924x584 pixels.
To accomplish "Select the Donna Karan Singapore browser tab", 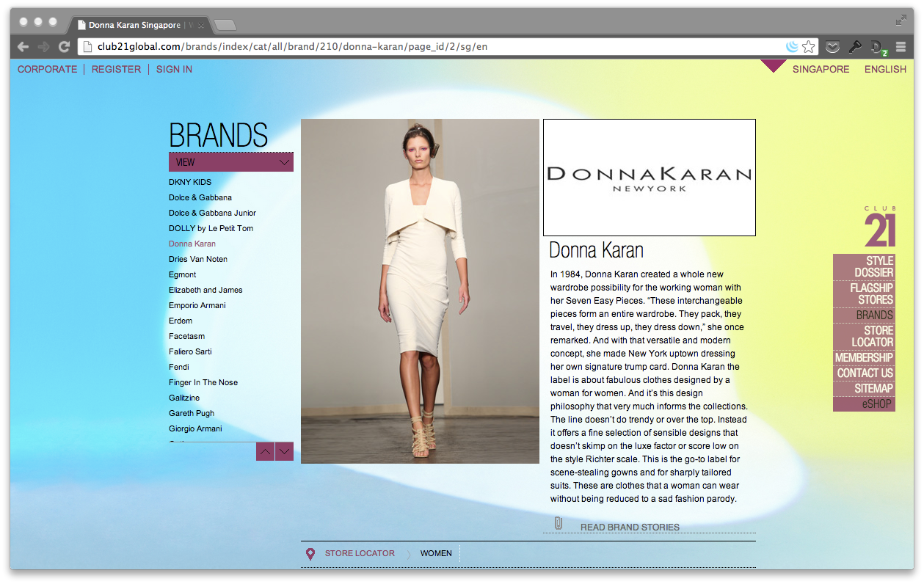I will point(139,25).
